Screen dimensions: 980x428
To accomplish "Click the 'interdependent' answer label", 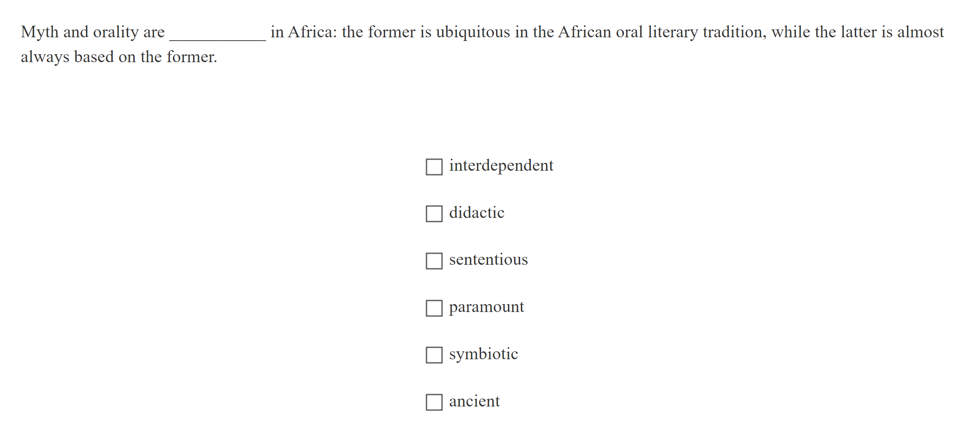I will [x=501, y=165].
